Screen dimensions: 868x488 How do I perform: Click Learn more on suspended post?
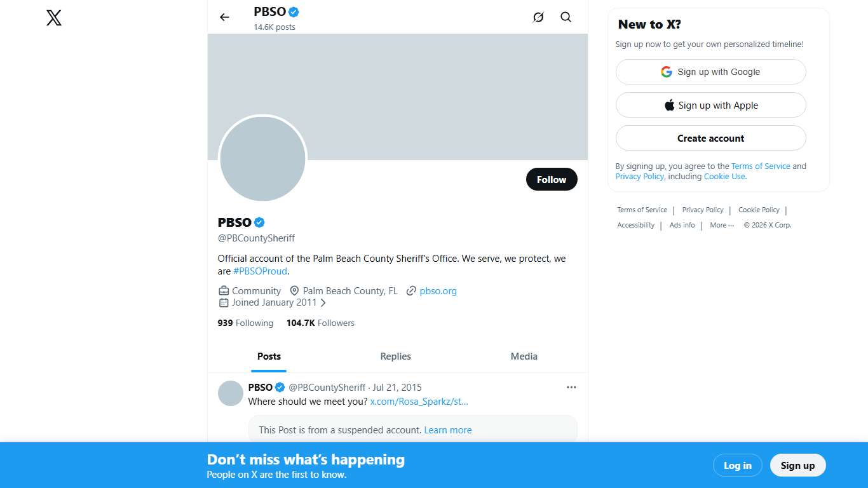pyautogui.click(x=448, y=430)
